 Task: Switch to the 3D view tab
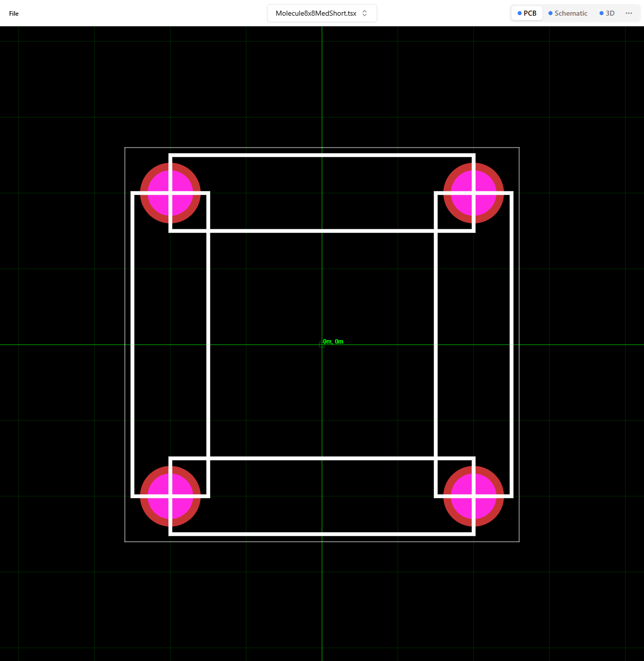point(607,13)
